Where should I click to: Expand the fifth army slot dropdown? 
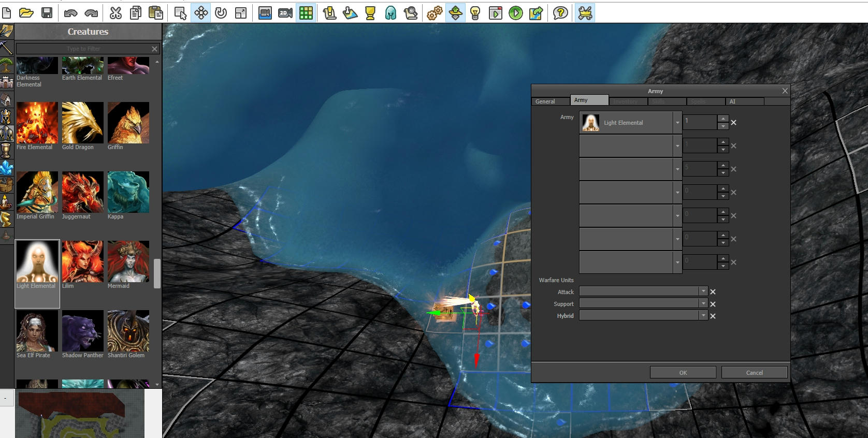point(677,216)
